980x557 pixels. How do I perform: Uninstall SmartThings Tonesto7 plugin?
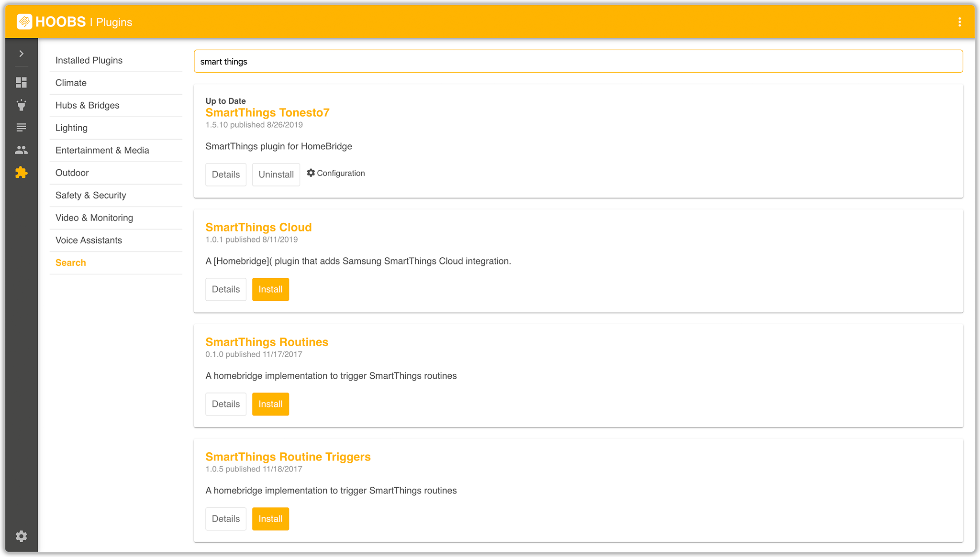(x=276, y=175)
